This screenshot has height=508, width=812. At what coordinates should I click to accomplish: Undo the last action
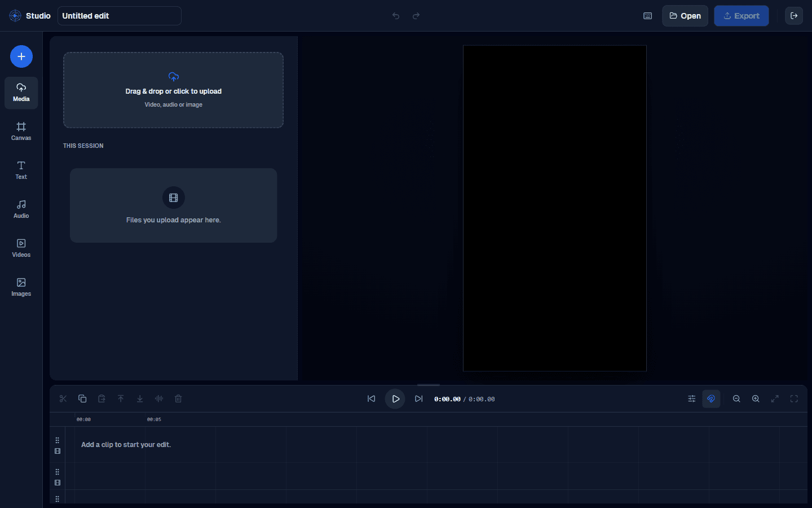click(396, 16)
